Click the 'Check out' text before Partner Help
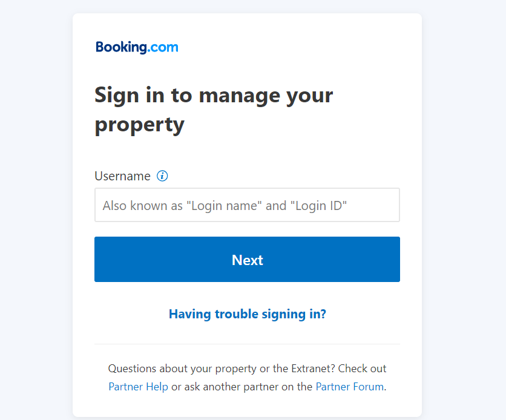This screenshot has width=506, height=420. (x=362, y=369)
